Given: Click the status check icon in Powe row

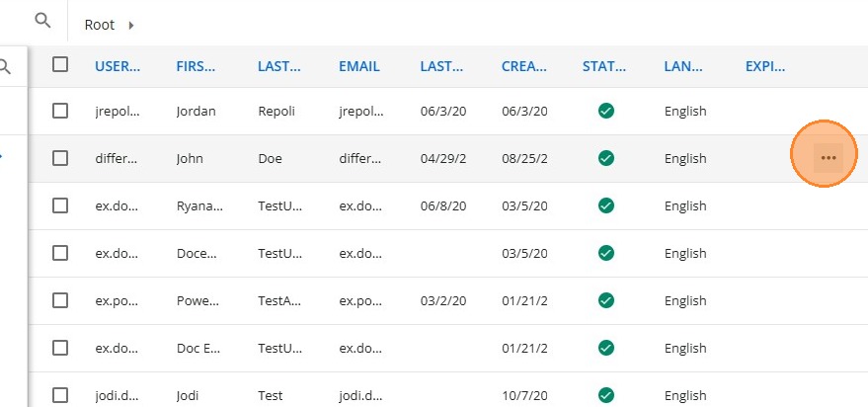Looking at the screenshot, I should tap(606, 300).
